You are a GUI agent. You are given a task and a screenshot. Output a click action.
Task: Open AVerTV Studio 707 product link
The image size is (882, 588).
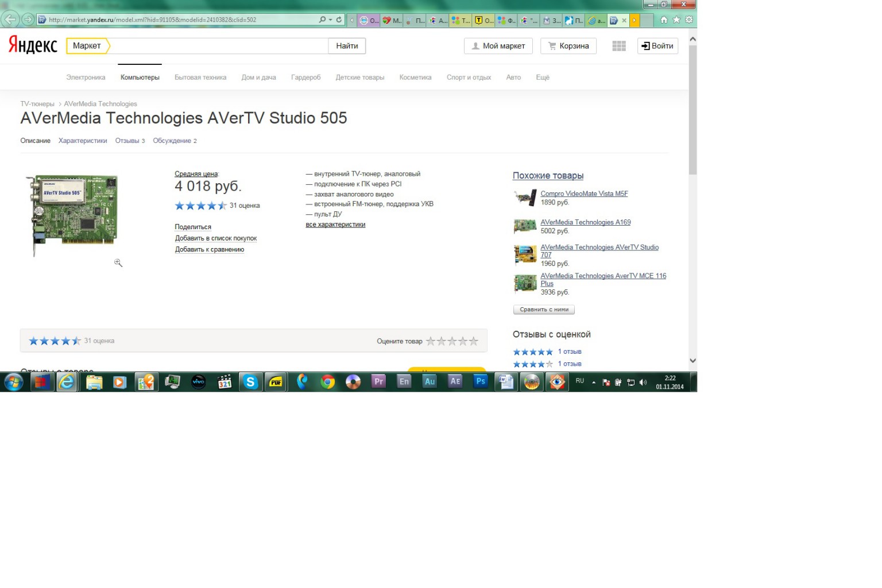tap(599, 251)
